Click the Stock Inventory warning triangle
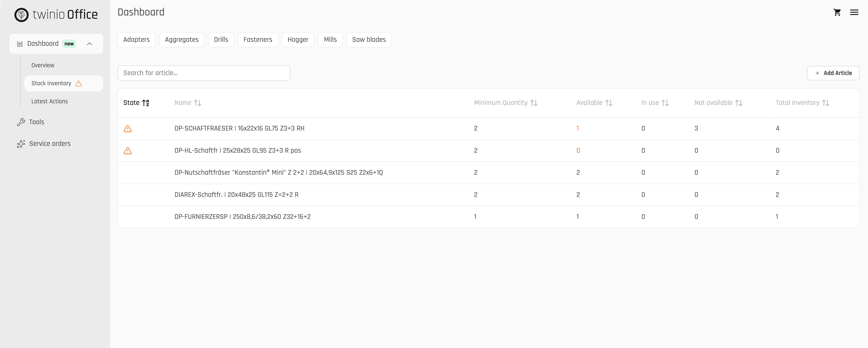The width and height of the screenshot is (868, 348). tap(79, 84)
